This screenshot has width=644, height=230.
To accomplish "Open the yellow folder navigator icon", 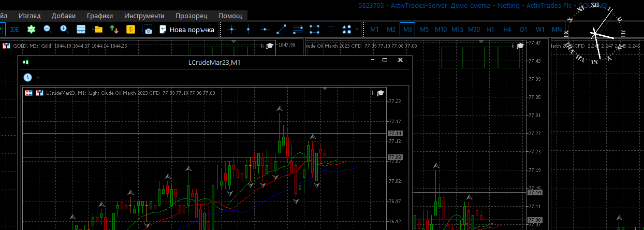I will click(x=97, y=30).
